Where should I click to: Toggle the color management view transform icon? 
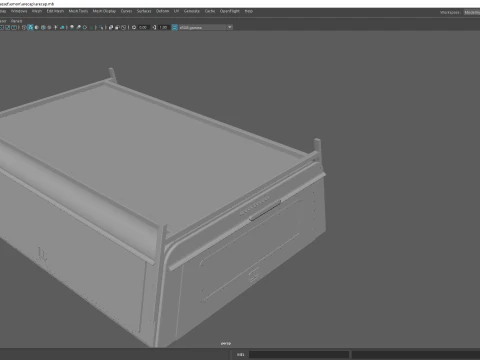(174, 27)
